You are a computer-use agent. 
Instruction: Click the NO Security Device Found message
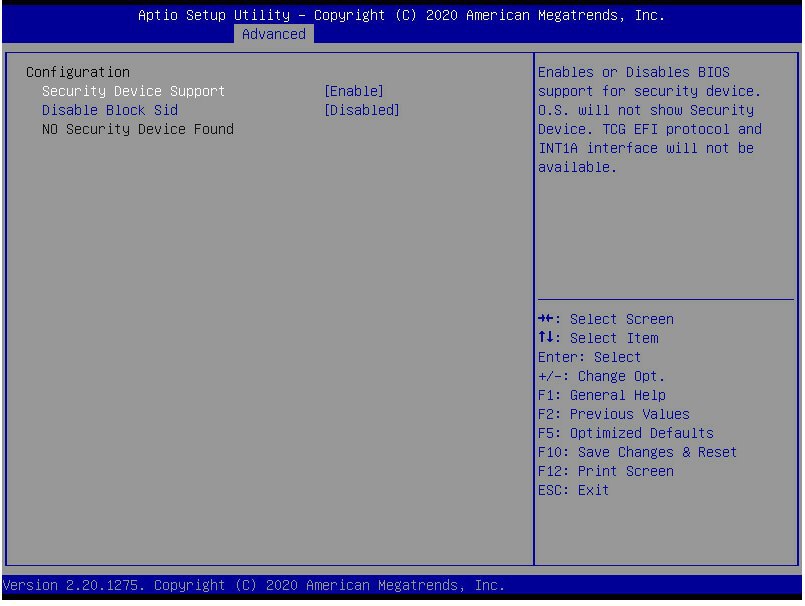pyautogui.click(x=138, y=129)
